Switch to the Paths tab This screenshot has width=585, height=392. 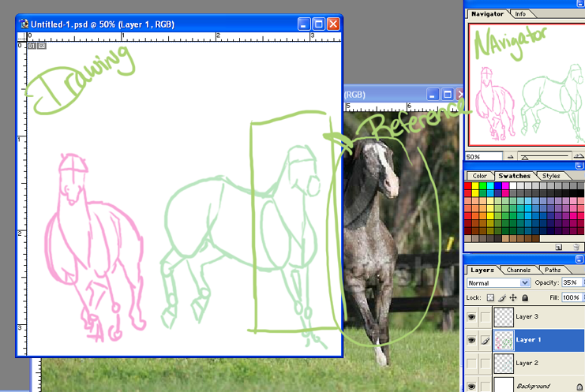coord(553,270)
